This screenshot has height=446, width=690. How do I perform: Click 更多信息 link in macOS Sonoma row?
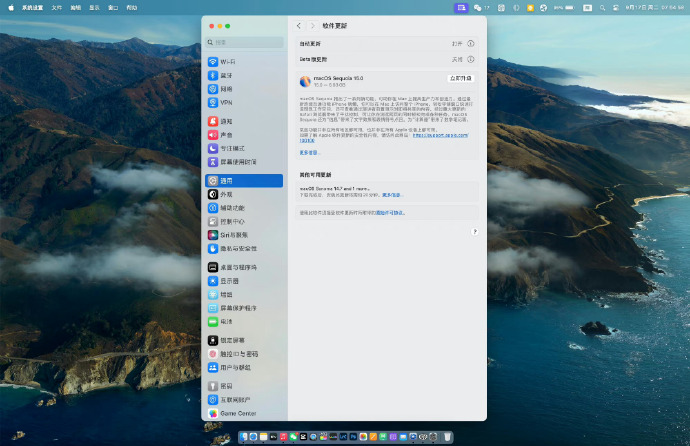point(392,195)
